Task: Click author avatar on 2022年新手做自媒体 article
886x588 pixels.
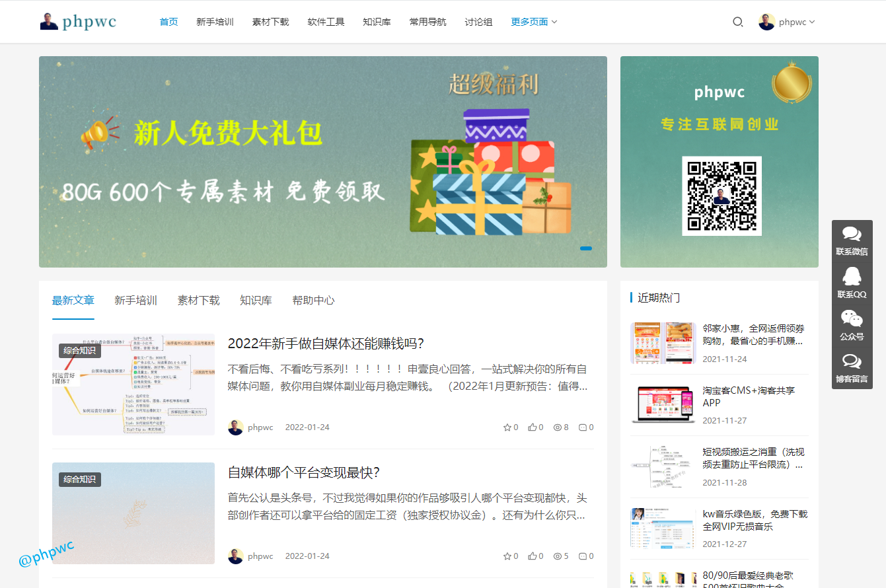Action: [x=236, y=427]
